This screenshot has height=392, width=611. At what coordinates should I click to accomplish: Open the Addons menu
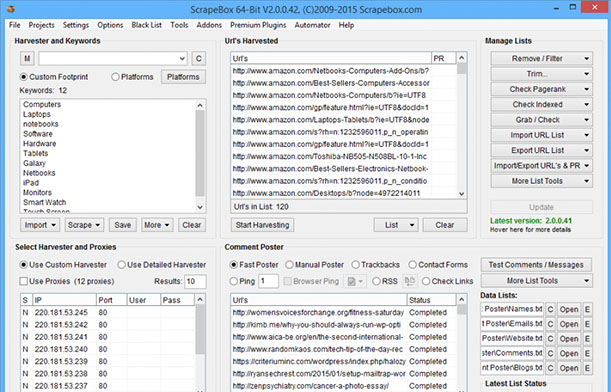point(209,25)
